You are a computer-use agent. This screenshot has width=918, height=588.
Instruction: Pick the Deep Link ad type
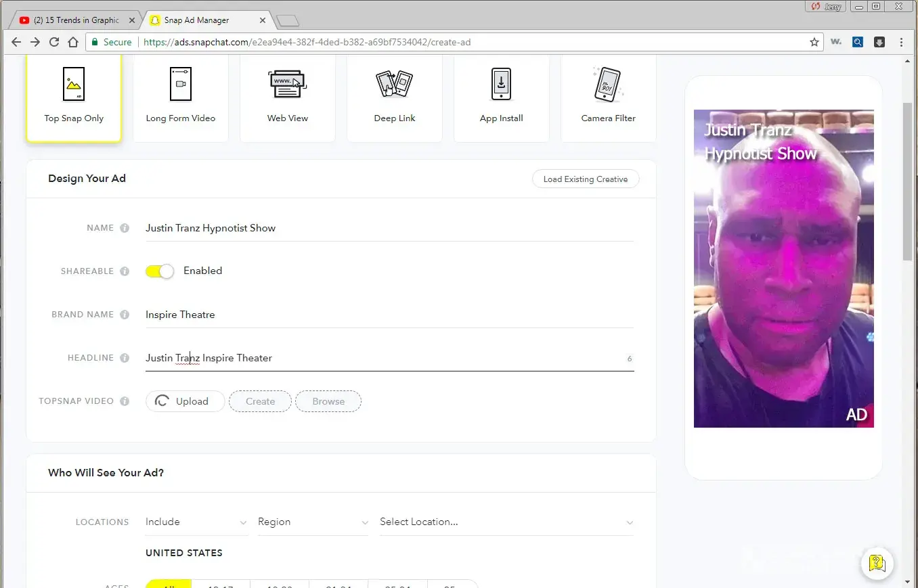[394, 98]
